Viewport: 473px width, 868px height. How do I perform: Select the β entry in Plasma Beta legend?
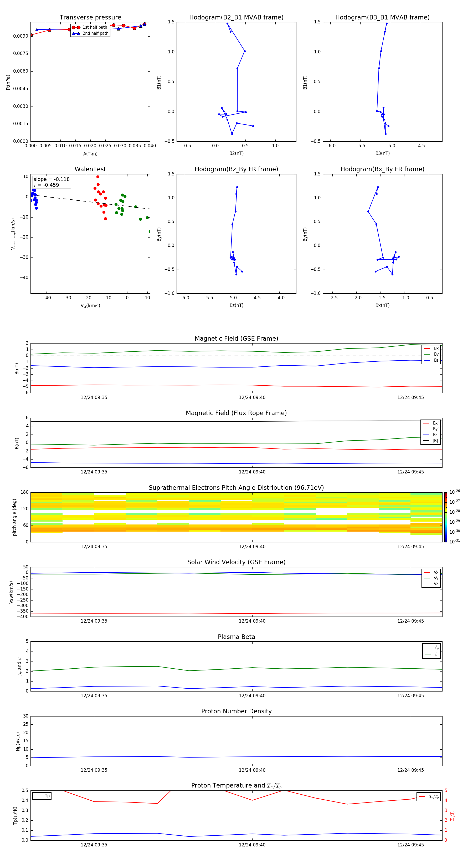(431, 654)
